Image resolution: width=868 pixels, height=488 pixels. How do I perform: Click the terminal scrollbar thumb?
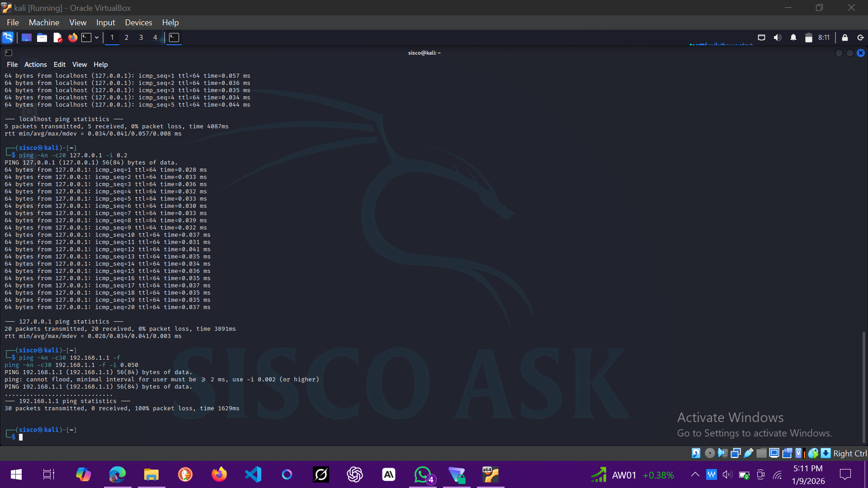(x=863, y=387)
